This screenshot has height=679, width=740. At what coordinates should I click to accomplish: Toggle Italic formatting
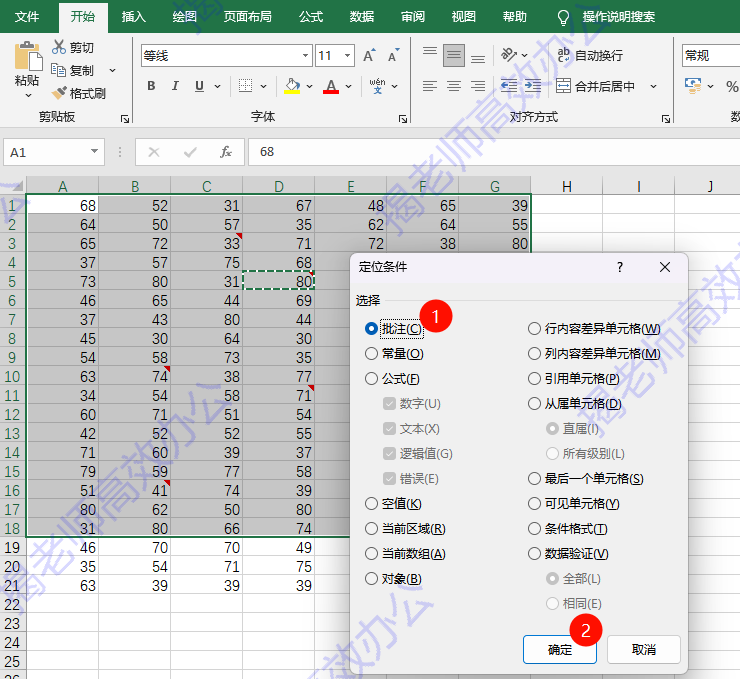pos(175,86)
